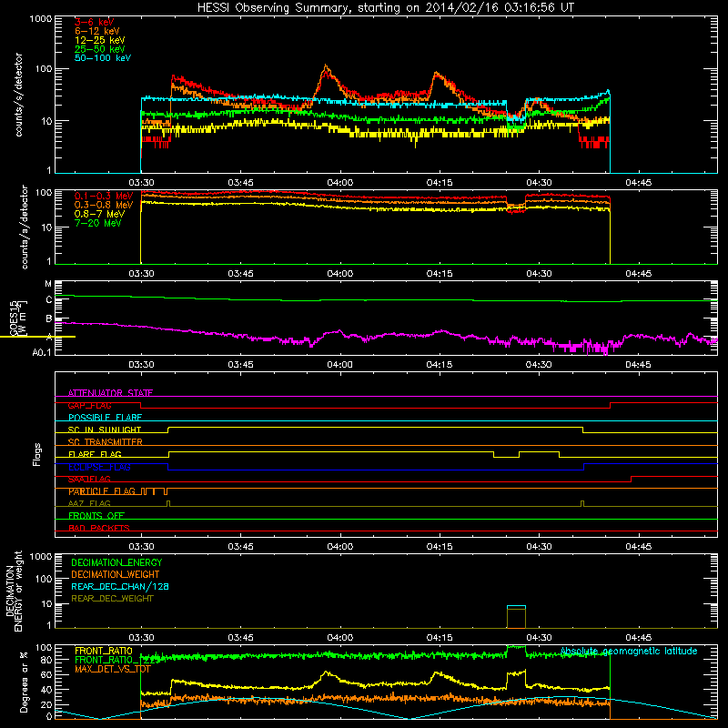Select the red 3-6 keV legend label
728x728 pixels.
coord(94,22)
